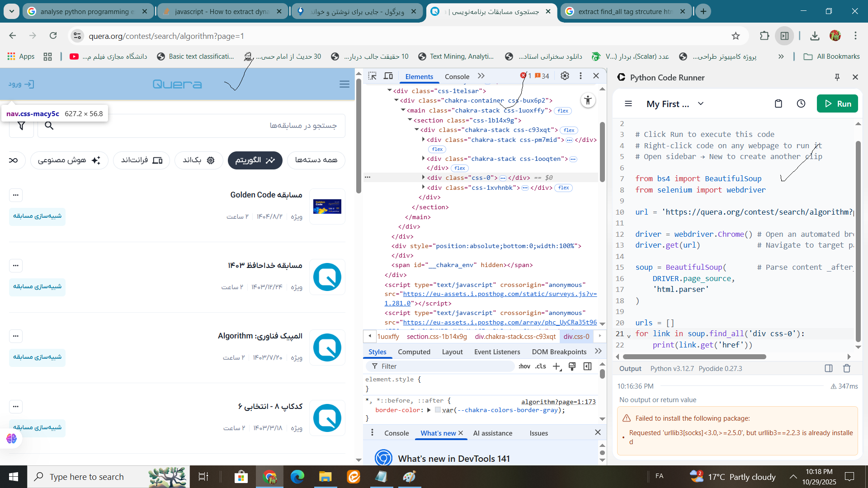The height and width of the screenshot is (488, 868).
Task: Toggle the :hov element state panel
Action: tap(524, 366)
